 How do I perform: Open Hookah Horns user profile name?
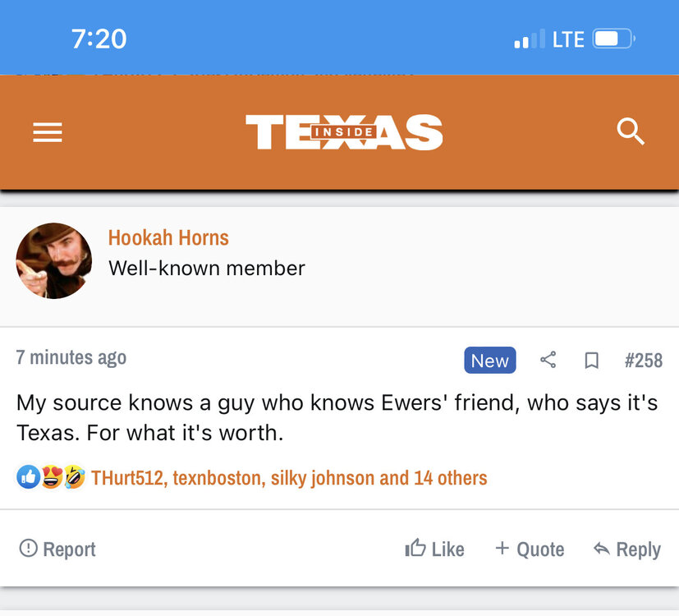pos(168,238)
